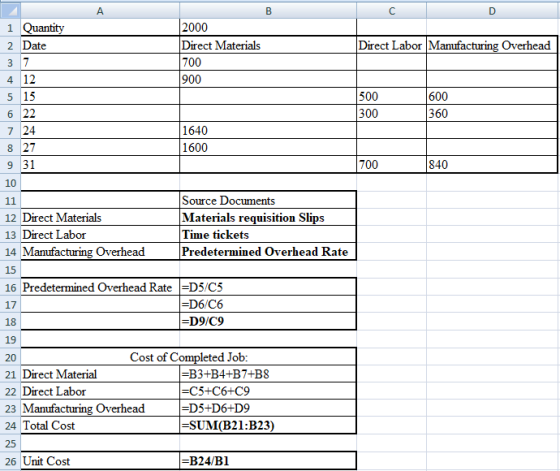Image resolution: width=560 pixels, height=471 pixels.
Task: Click Direct Labor label in row 22
Action: (x=100, y=391)
